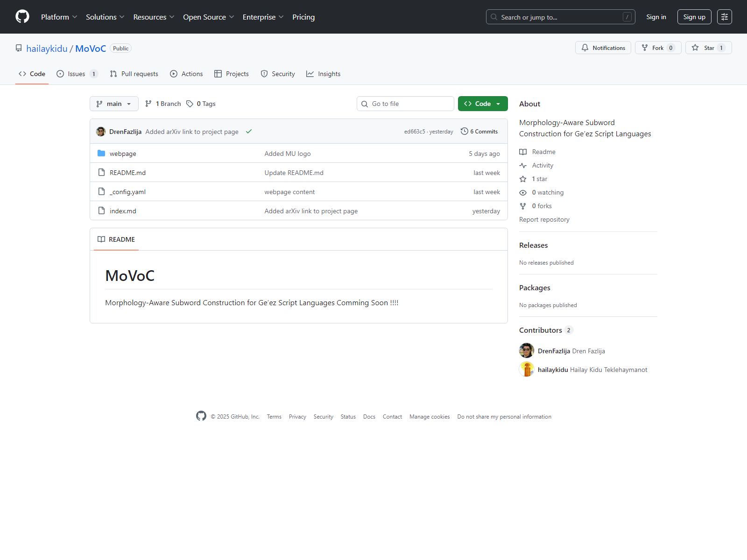Click the pulse icon beside Activity
This screenshot has height=560, width=747.
523,165
